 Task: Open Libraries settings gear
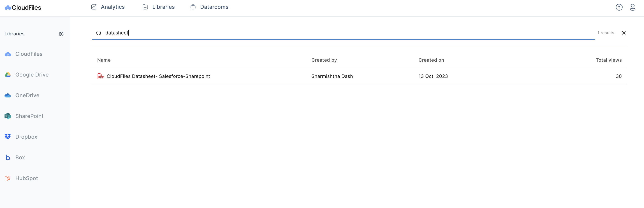click(61, 34)
